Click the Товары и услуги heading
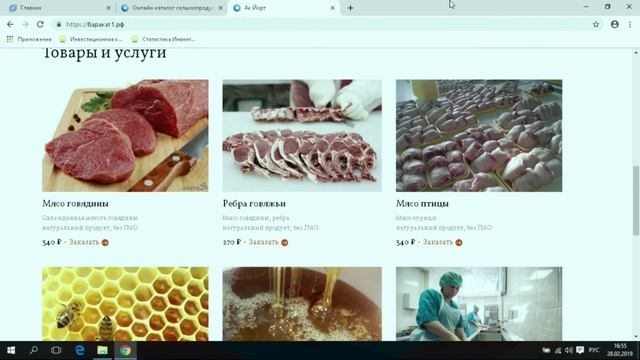This screenshot has height=360, width=640. pyautogui.click(x=104, y=53)
